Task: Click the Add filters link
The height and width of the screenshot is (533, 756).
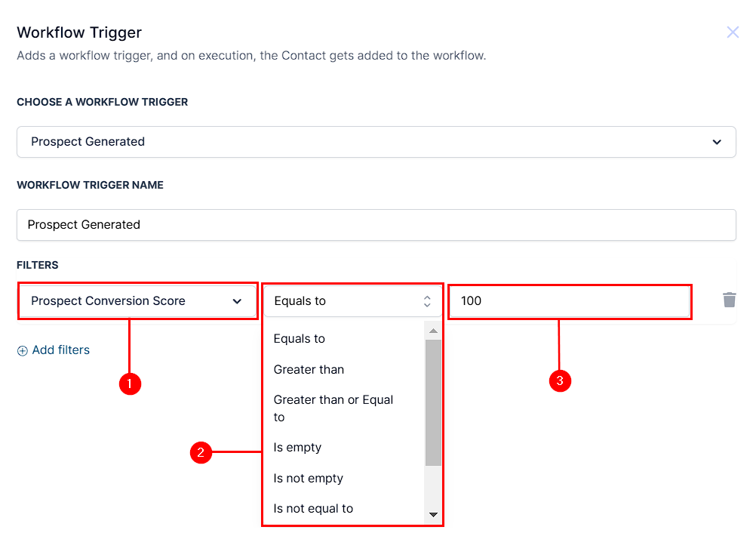Action: [x=61, y=350]
